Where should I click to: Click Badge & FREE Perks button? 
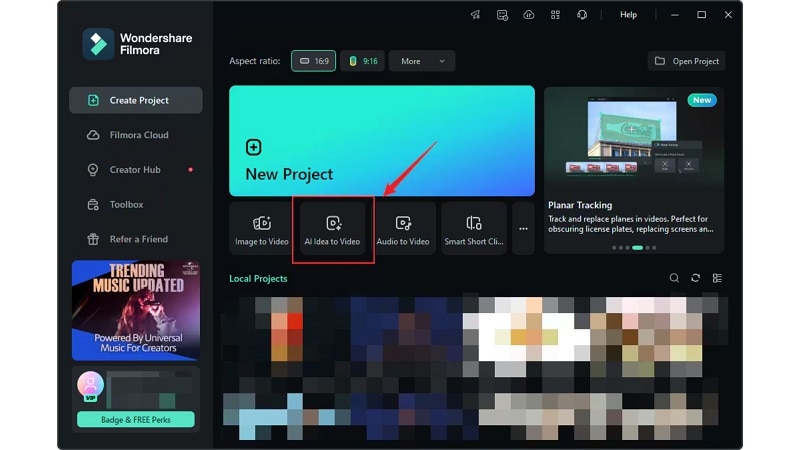[136, 419]
